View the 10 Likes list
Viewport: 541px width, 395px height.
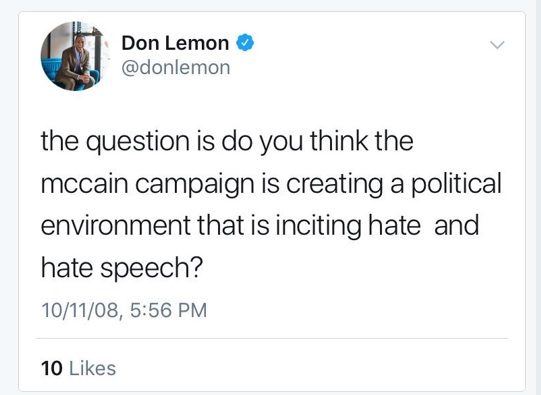78,368
